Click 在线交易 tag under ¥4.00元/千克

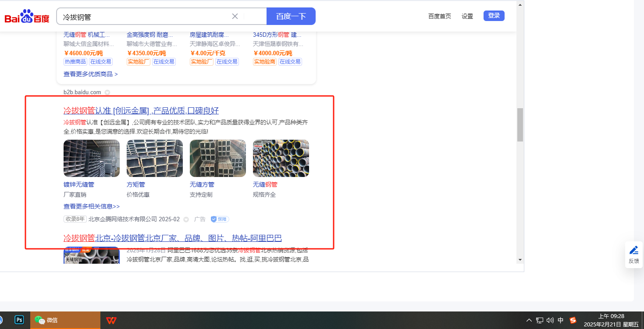tap(227, 62)
